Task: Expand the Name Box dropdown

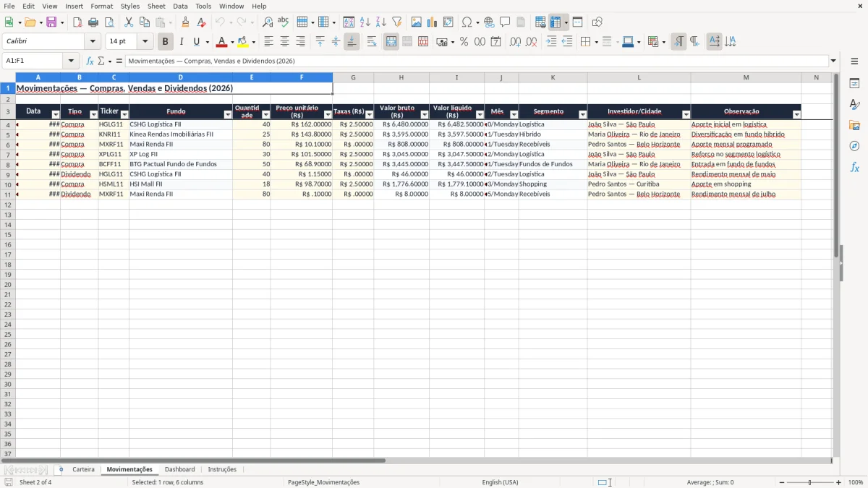Action: click(71, 61)
